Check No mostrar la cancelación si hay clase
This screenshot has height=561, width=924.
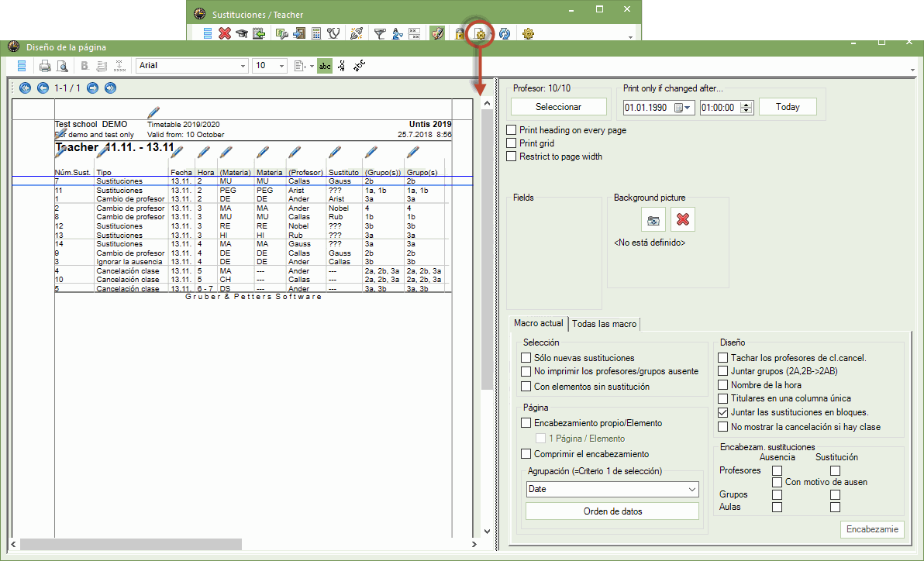723,427
